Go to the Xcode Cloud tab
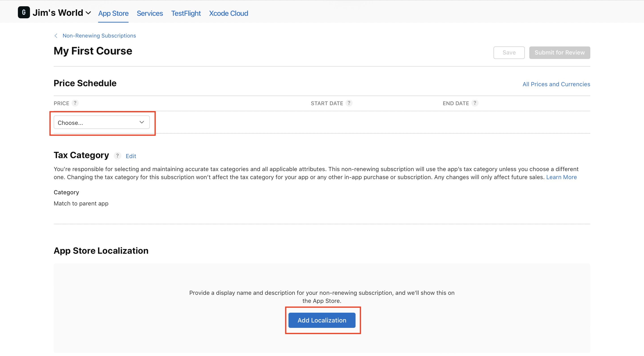The width and height of the screenshot is (644, 356). point(228,13)
